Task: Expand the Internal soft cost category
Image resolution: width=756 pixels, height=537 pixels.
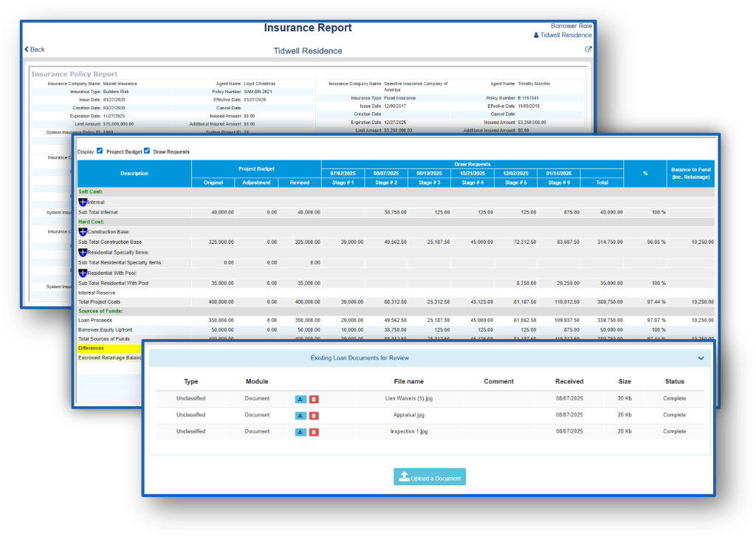Action: [x=82, y=202]
